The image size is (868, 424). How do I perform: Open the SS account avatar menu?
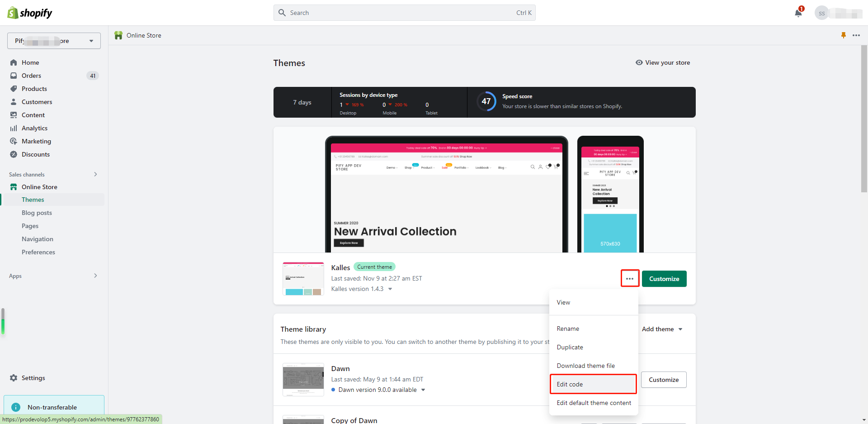821,13
